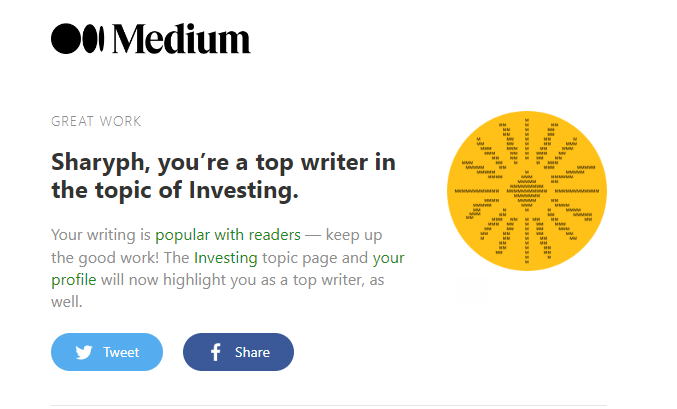Select the sunburst center of the badge
The image size is (677, 409).
527,191
